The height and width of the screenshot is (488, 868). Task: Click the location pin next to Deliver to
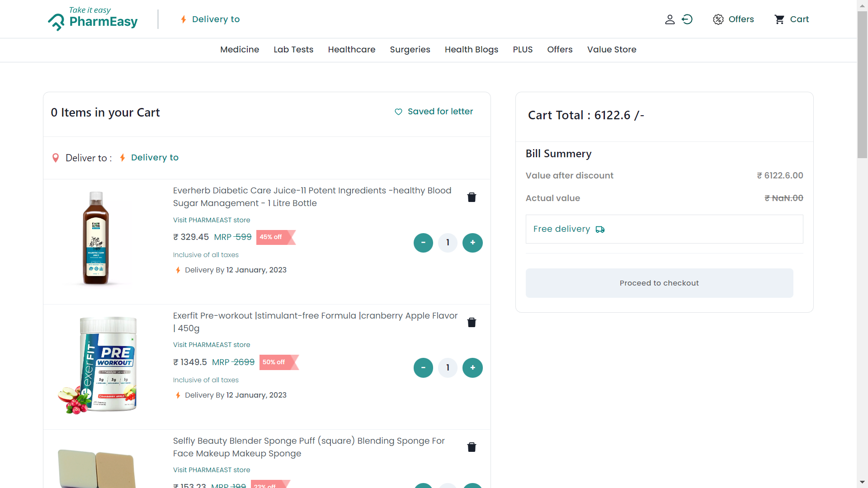[55, 158]
